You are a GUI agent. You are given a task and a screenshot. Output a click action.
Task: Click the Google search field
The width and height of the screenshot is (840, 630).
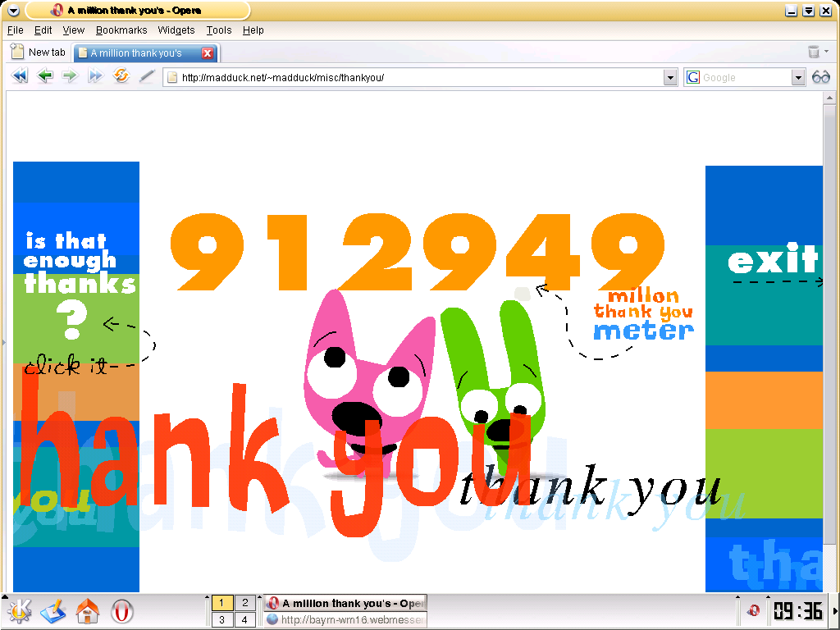(x=746, y=78)
